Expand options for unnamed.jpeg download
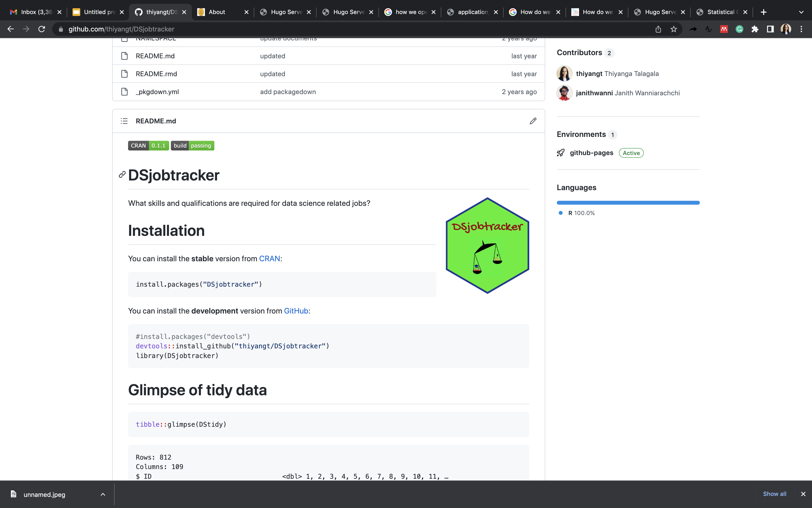Screen dimensions: 812x508 coord(103,494)
